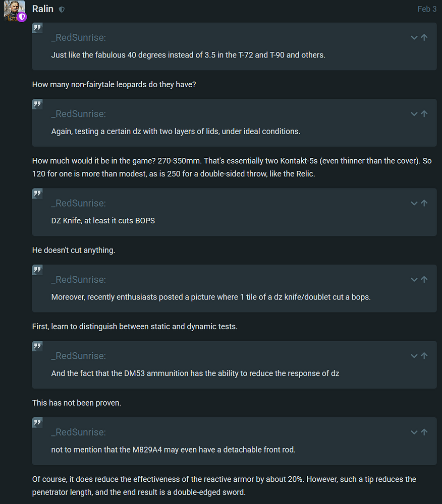Expand the 'DZ Knife' quote
Viewport: 442px width, 504px height.
point(414,204)
